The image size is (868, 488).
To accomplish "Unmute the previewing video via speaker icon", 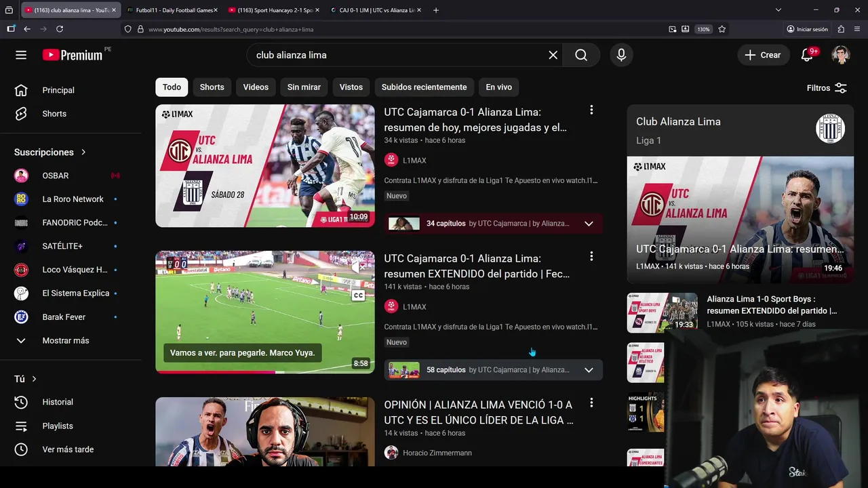I will 358,267.
